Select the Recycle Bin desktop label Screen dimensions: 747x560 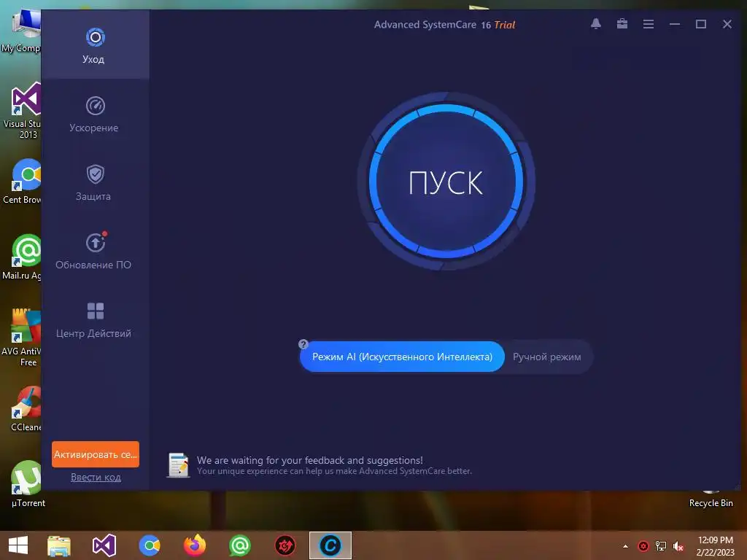[711, 503]
